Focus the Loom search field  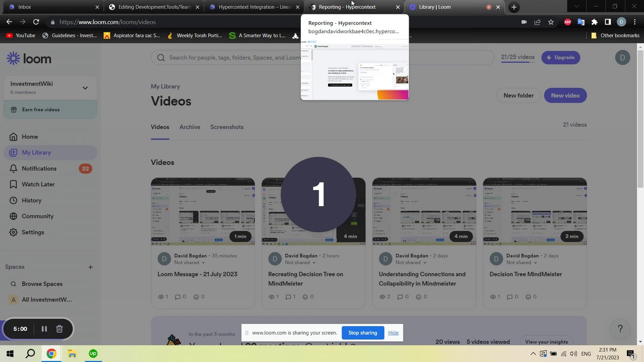(323, 57)
